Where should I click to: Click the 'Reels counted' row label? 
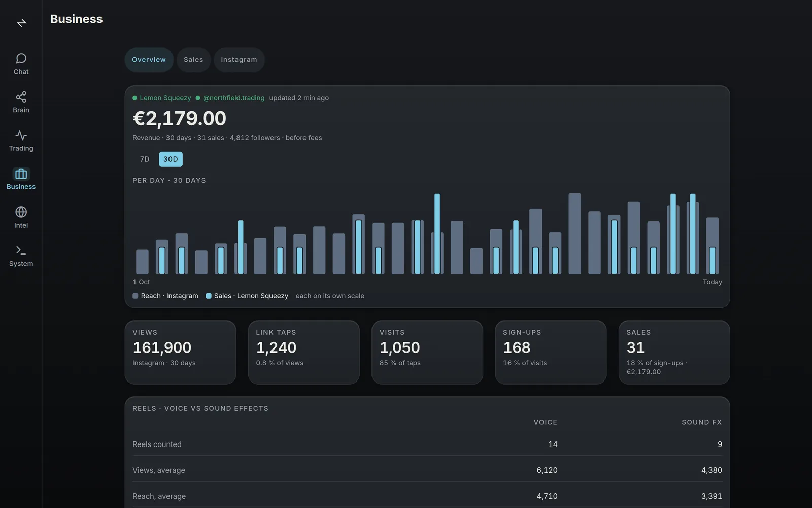click(157, 444)
